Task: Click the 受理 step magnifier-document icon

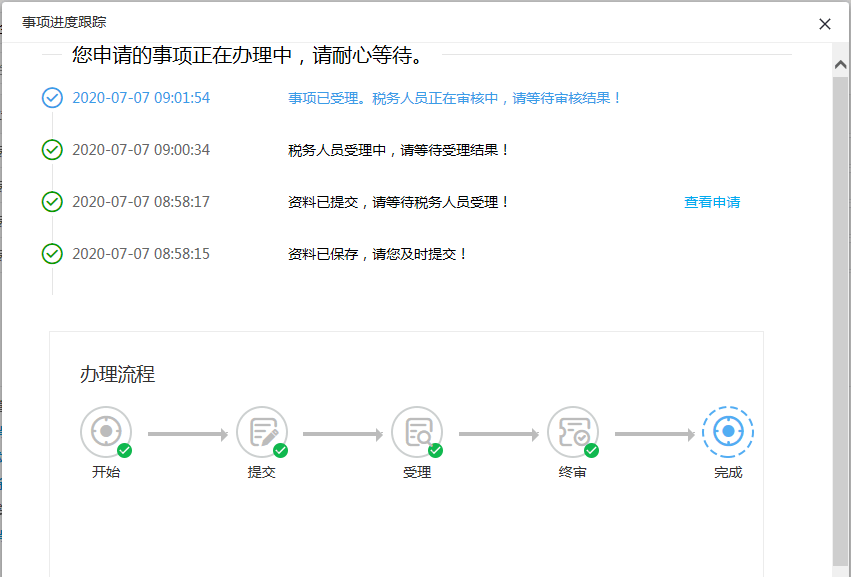Action: click(x=417, y=432)
